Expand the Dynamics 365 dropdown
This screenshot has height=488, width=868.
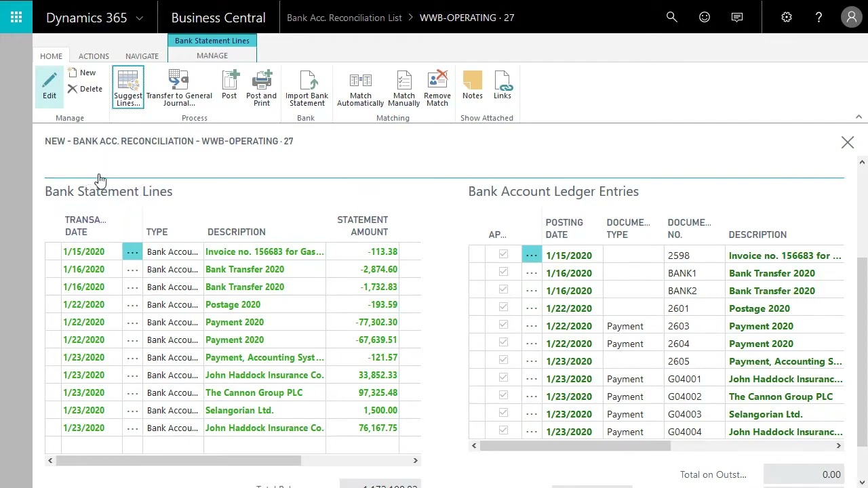coord(140,18)
